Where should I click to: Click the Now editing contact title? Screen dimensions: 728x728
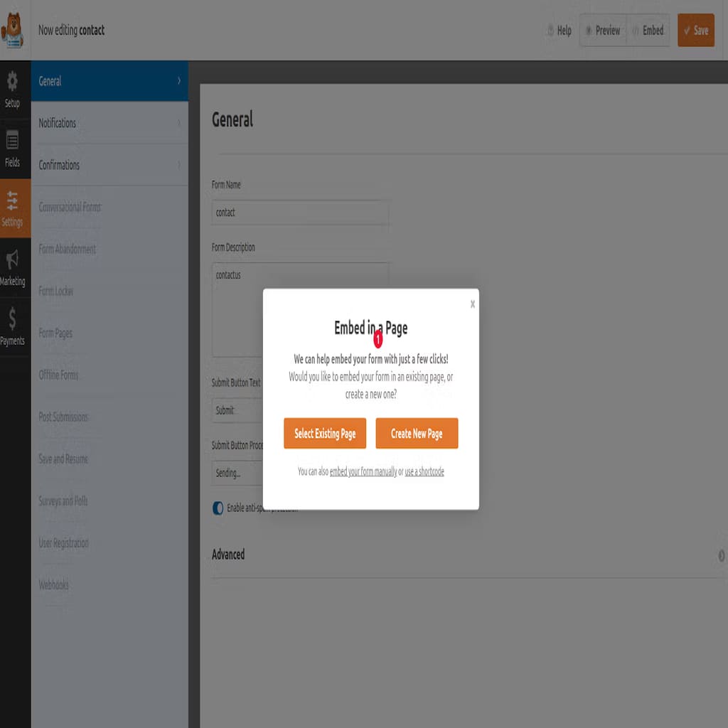[72, 30]
